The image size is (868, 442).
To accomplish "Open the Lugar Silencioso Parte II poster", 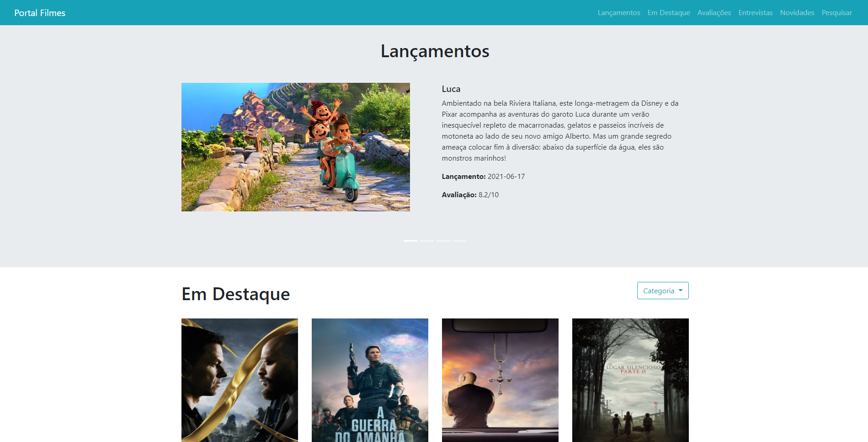I will [x=630, y=380].
